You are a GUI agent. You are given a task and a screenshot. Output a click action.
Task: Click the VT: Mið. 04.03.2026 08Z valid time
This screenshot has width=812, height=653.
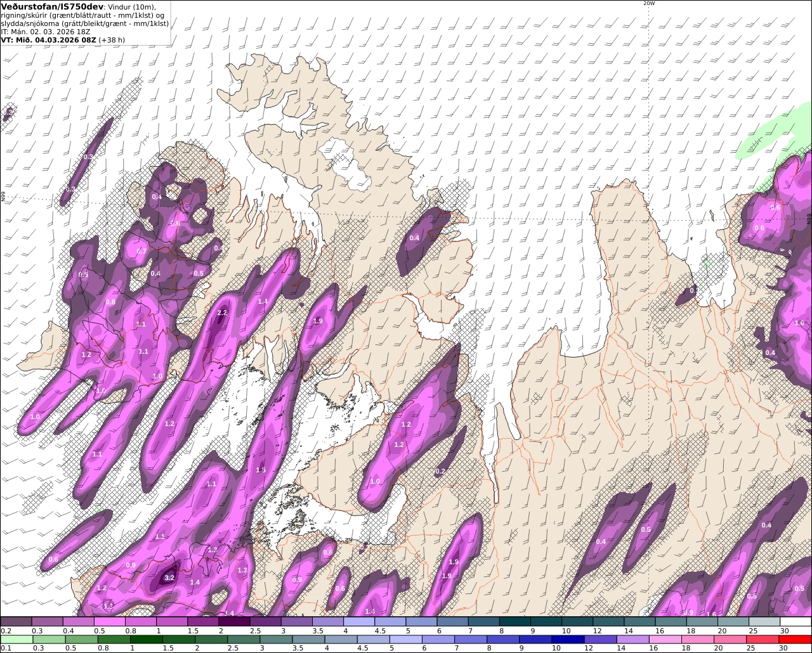[x=48, y=40]
